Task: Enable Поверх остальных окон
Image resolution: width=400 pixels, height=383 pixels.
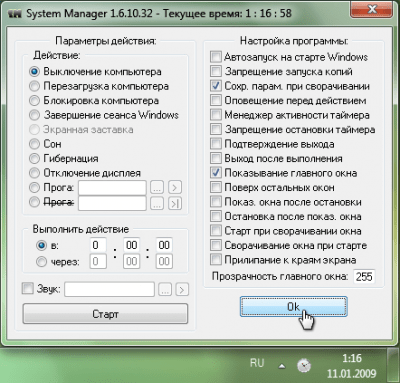Action: 216,187
